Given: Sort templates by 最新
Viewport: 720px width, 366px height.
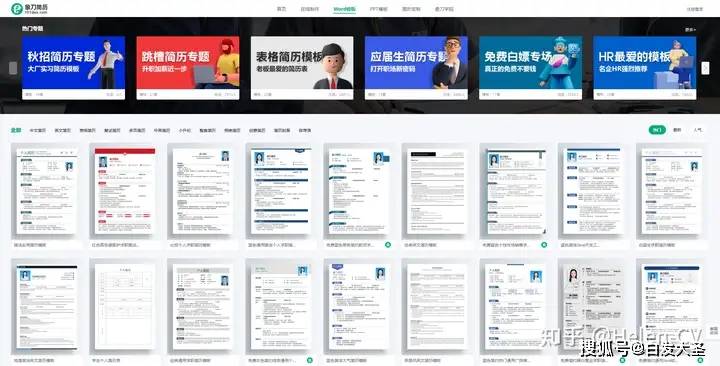Looking at the screenshot, I should point(677,130).
